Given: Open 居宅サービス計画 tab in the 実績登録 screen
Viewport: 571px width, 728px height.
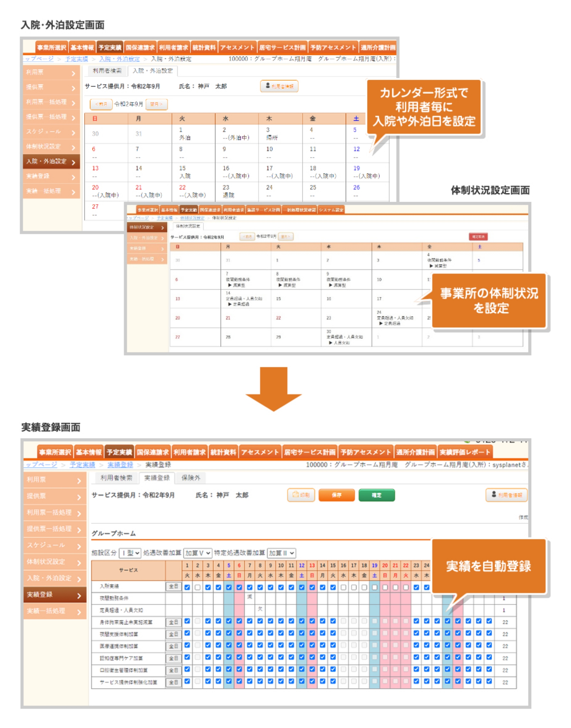Looking at the screenshot, I should pyautogui.click(x=310, y=452).
